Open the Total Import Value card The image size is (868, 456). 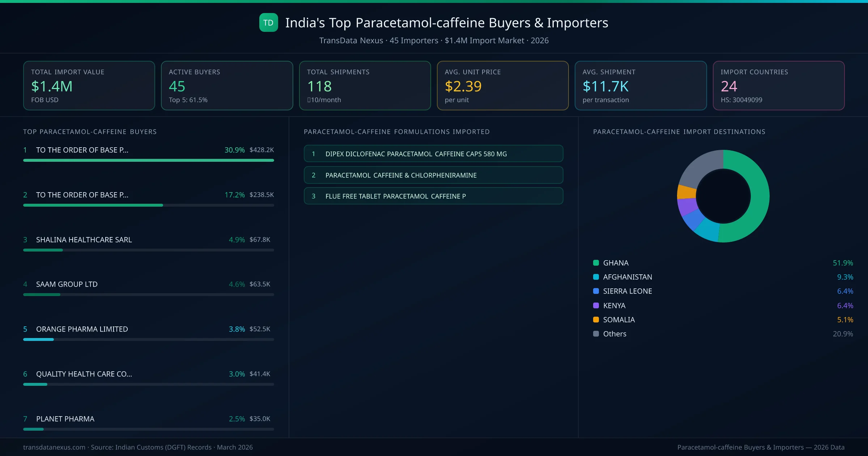click(89, 85)
